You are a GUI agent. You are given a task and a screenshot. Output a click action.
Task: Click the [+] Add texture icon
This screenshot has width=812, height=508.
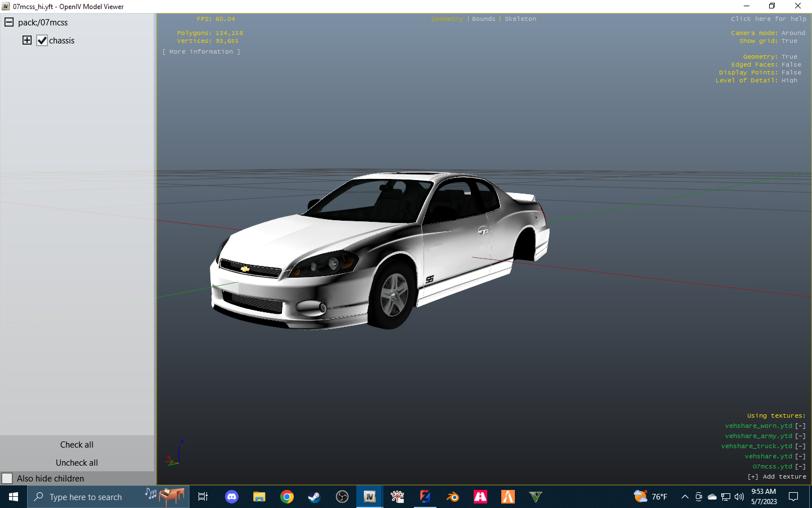(753, 476)
